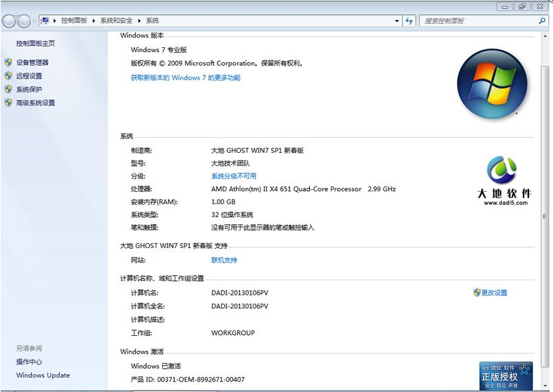Click the 更改设置 link

(x=494, y=293)
